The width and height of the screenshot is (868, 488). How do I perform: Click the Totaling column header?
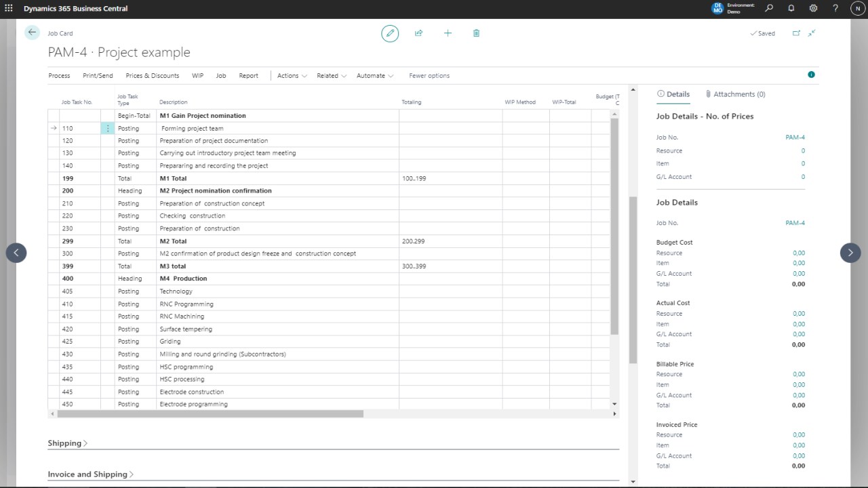point(411,102)
